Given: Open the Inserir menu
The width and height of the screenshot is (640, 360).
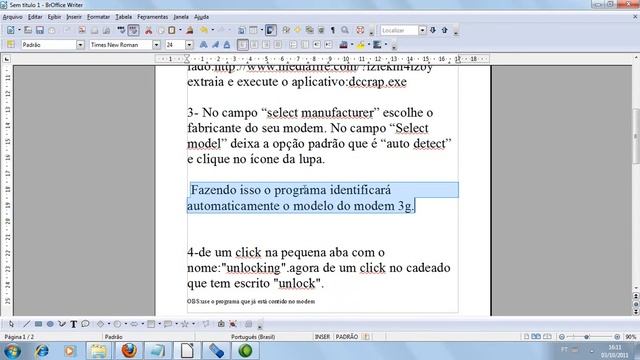Looking at the screenshot, I should coord(74,17).
